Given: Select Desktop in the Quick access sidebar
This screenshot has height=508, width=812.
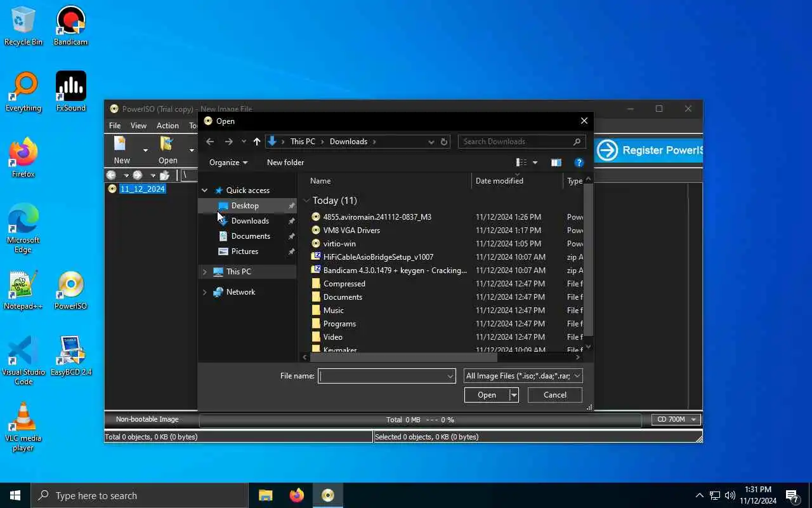Looking at the screenshot, I should click(x=247, y=206).
